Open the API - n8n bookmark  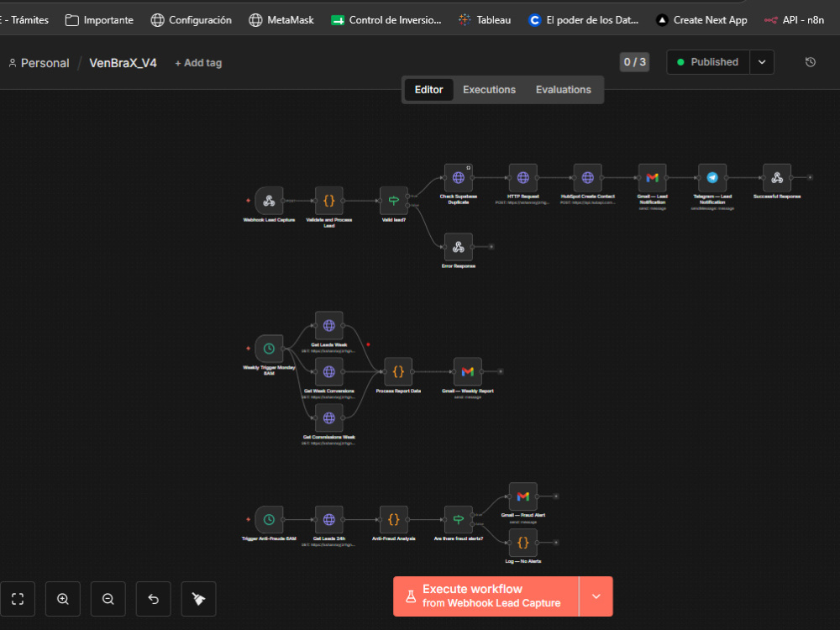[794, 20]
